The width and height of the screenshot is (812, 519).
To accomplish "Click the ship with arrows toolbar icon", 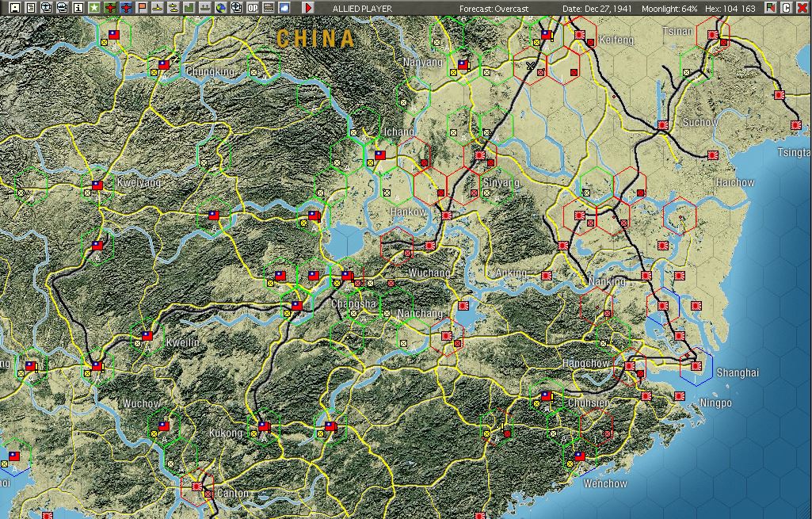I will coord(47,8).
